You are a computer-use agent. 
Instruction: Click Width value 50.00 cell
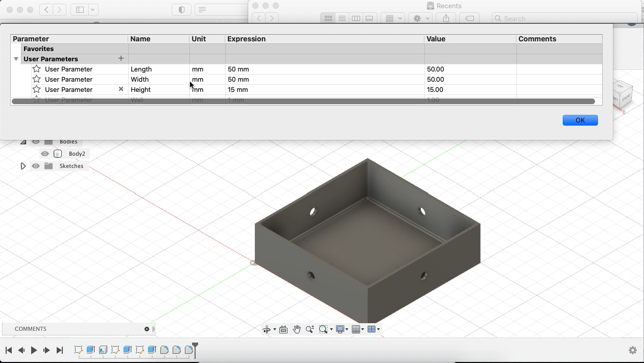coord(470,79)
